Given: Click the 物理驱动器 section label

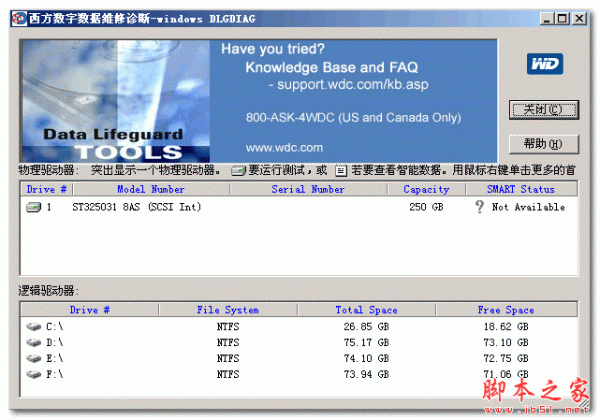Looking at the screenshot, I should [x=48, y=170].
